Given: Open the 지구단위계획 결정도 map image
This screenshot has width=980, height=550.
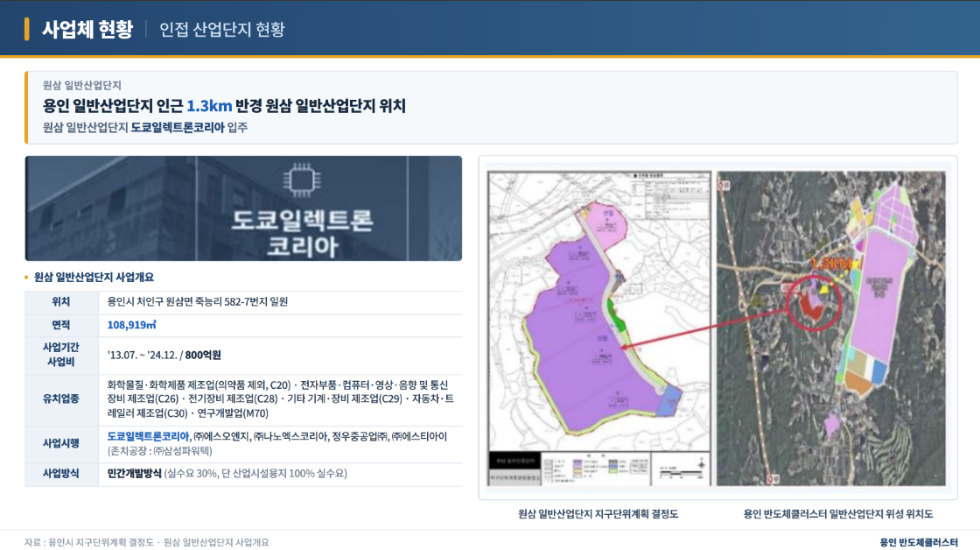Looking at the screenshot, I should 599,328.
